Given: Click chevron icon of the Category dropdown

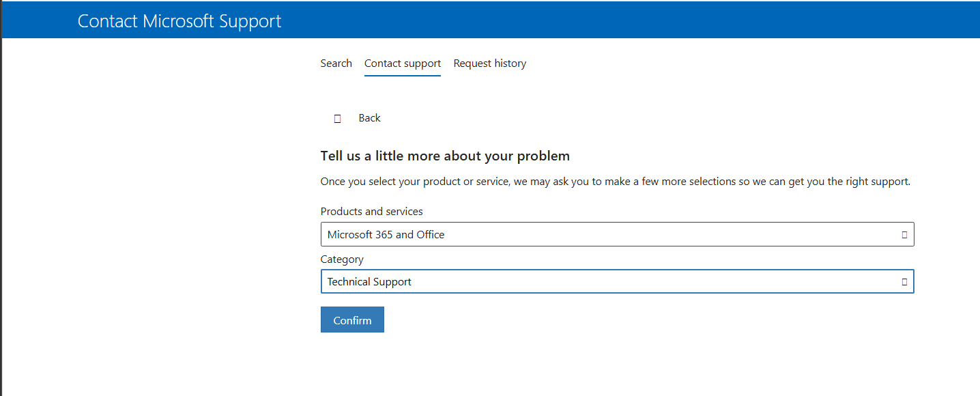Looking at the screenshot, I should [904, 281].
